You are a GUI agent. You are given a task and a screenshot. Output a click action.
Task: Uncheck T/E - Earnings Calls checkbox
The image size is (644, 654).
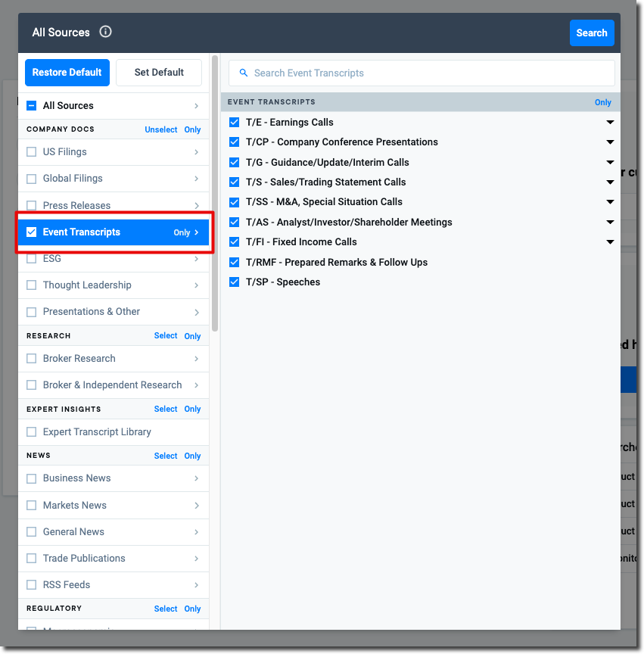click(x=235, y=123)
